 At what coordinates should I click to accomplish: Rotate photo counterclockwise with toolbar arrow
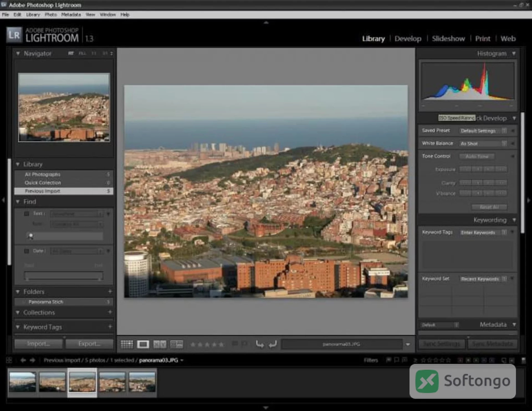pos(260,344)
